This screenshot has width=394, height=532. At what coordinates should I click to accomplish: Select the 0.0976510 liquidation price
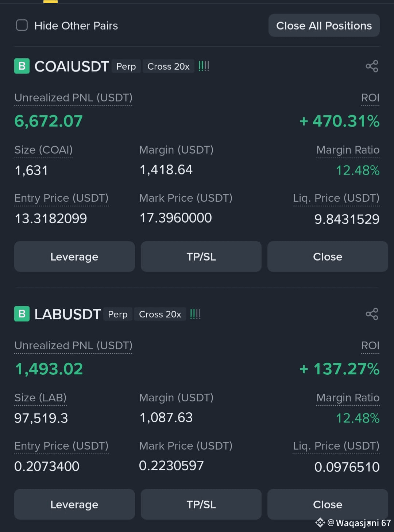(347, 467)
